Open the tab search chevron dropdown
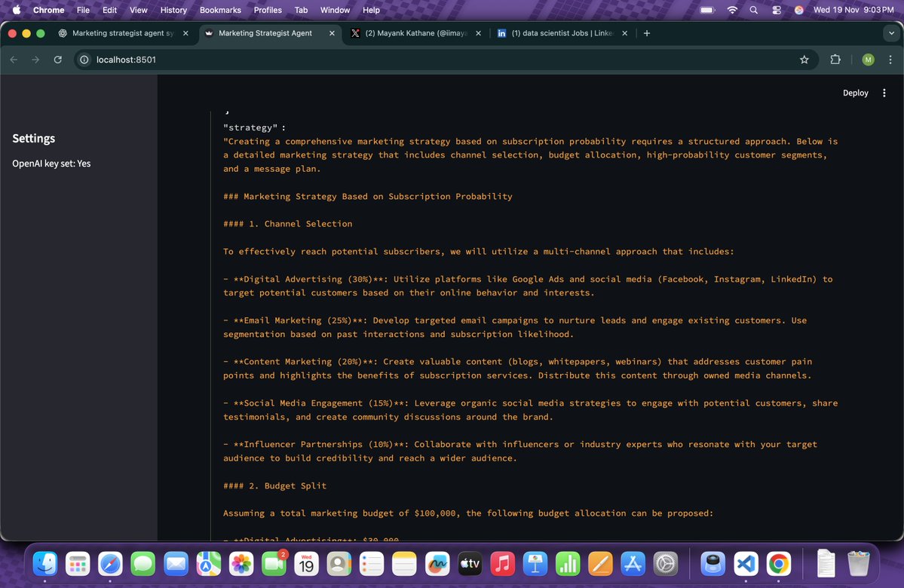Screen dimensions: 904x588 890,33
